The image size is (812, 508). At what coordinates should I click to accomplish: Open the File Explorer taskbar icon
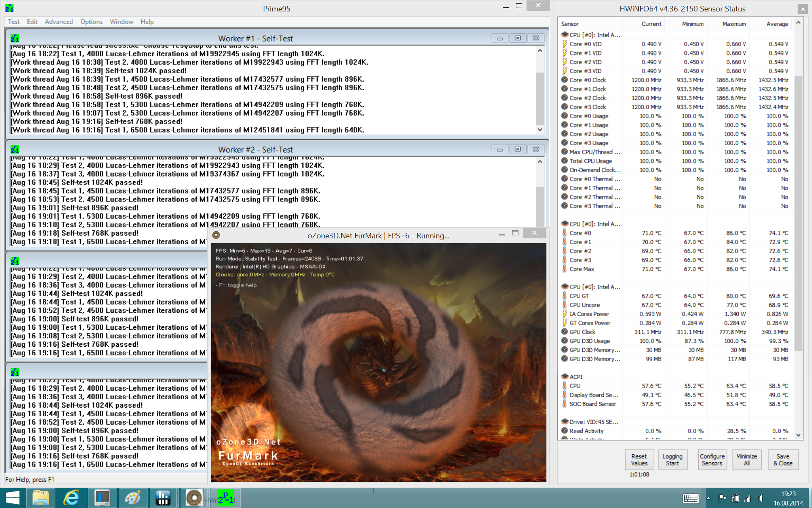[41, 498]
